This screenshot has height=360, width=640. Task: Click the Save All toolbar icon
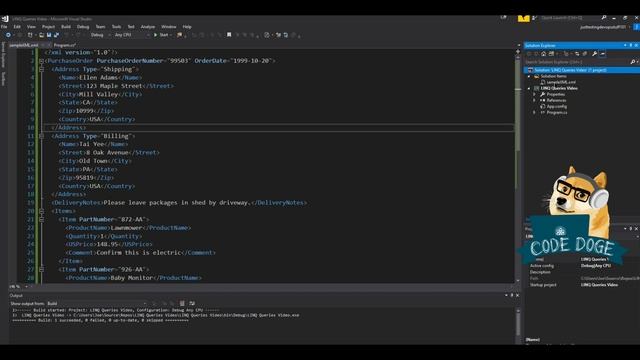click(56, 35)
